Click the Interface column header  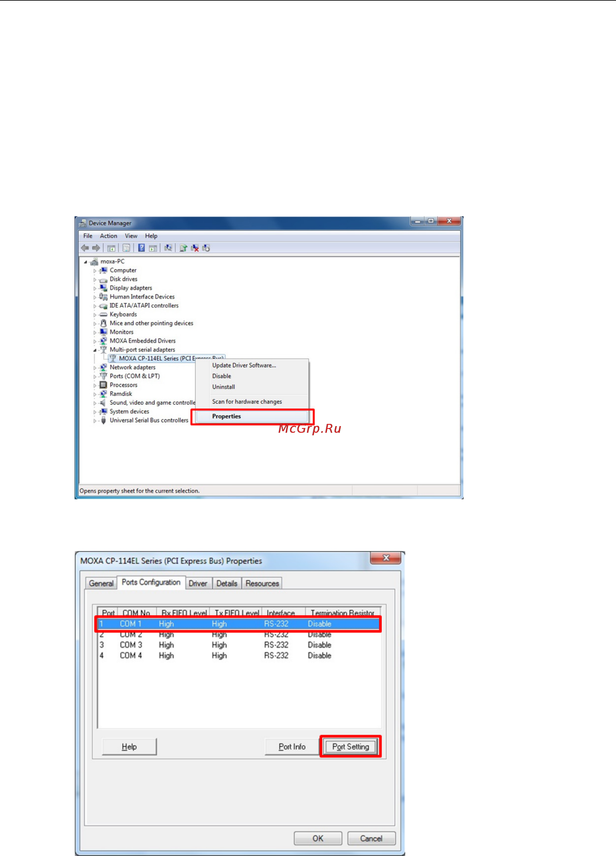[283, 612]
